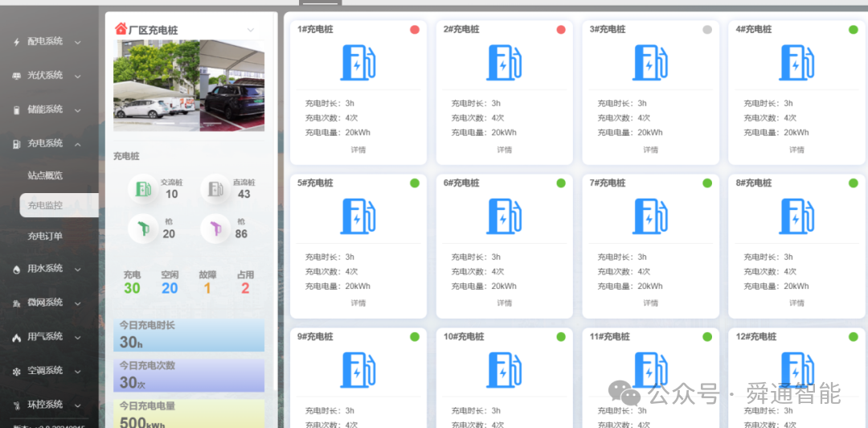Click gray status dot on 3#充电桩
The height and width of the screenshot is (428, 868).
click(707, 30)
